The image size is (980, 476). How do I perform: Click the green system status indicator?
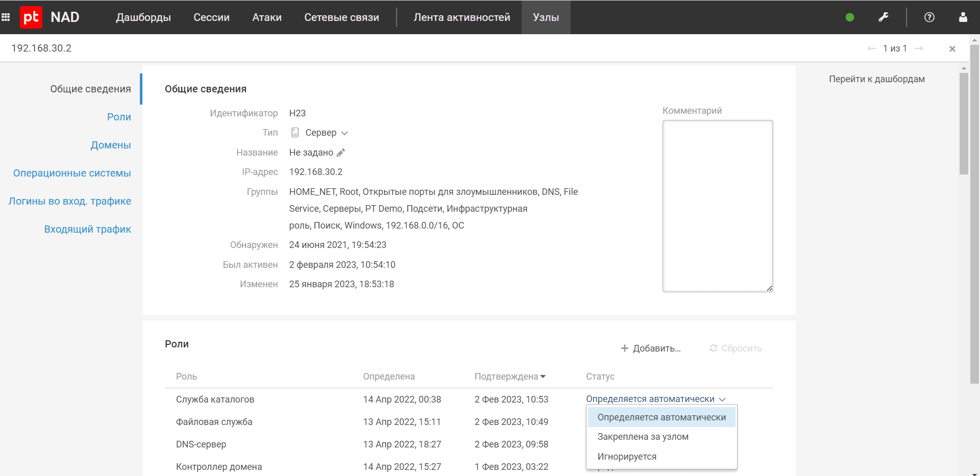click(850, 17)
